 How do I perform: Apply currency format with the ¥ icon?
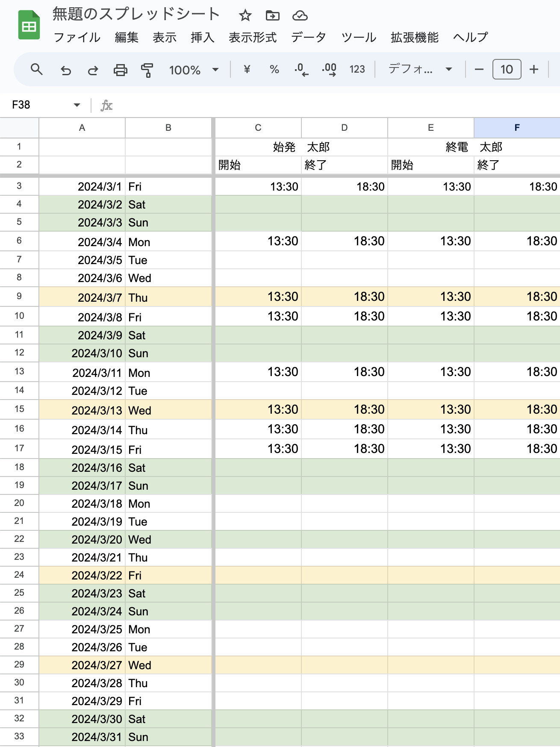pos(247,70)
